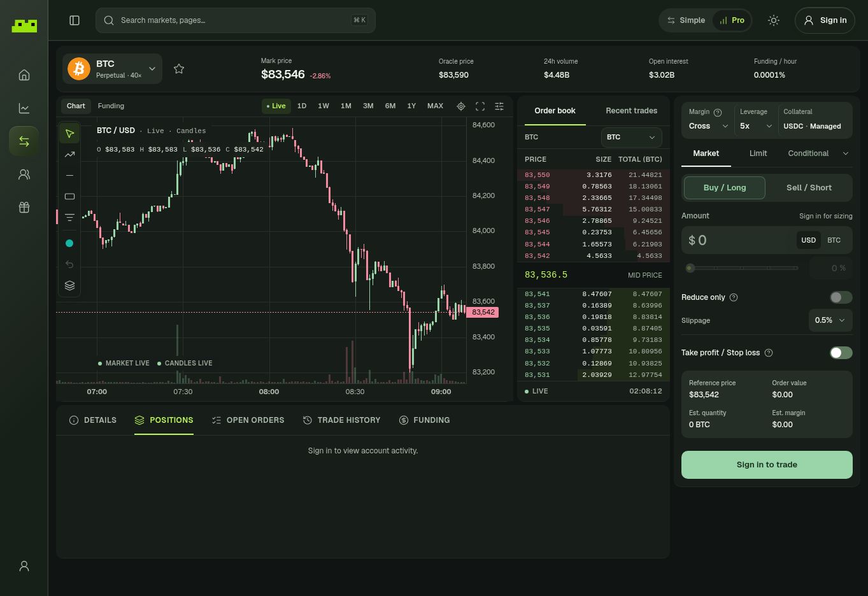Open the Trade History tab
This screenshot has width=868, height=596.
341,420
